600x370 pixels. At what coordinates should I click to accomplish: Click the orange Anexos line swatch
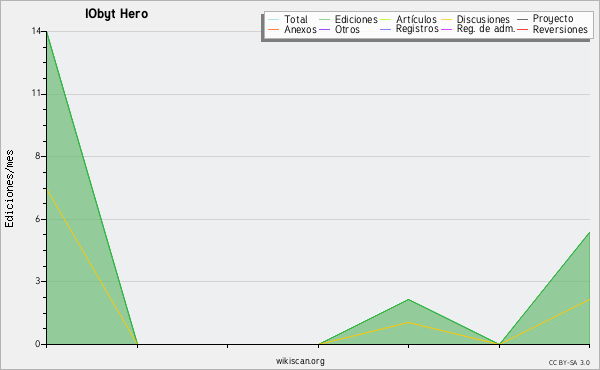pos(274,29)
